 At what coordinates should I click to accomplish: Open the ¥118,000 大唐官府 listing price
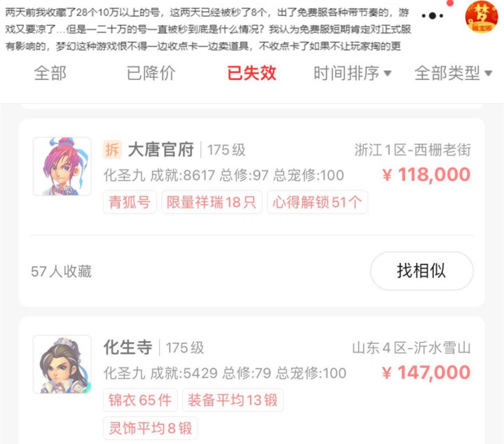426,175
